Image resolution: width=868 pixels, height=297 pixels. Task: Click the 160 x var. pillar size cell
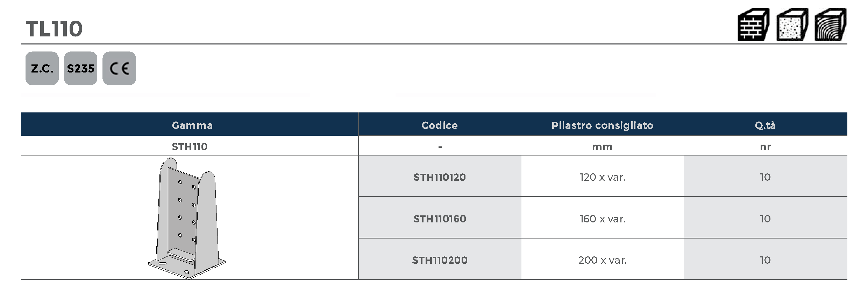coord(602,219)
